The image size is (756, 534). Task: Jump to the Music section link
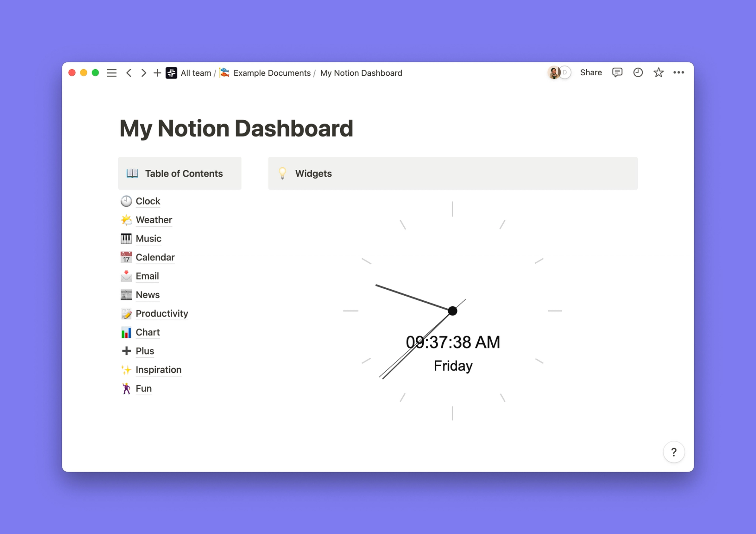tap(148, 239)
